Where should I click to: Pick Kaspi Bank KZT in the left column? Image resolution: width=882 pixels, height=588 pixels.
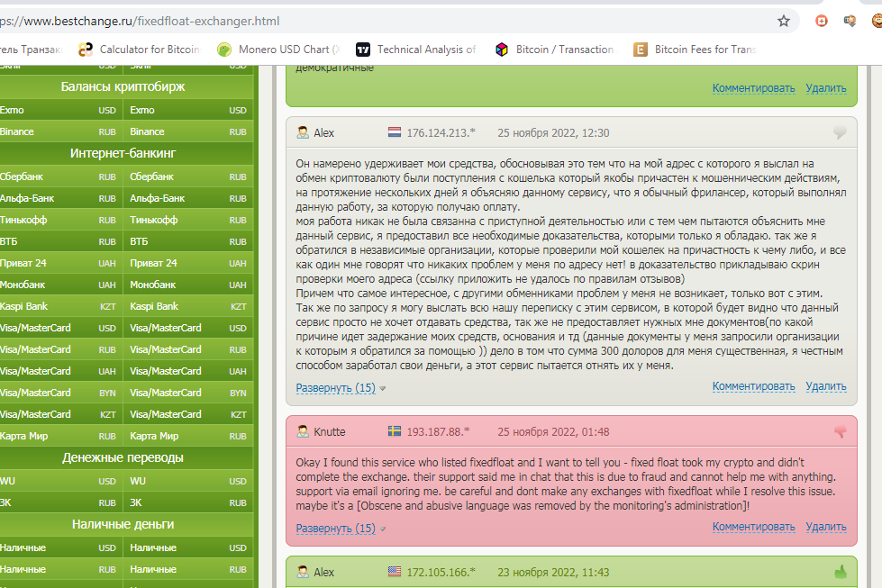(60, 306)
